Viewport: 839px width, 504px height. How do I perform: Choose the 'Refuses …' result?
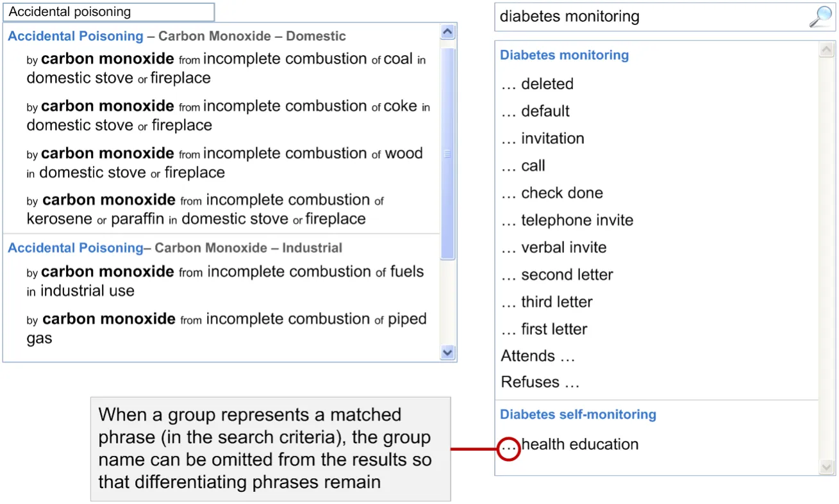(540, 382)
